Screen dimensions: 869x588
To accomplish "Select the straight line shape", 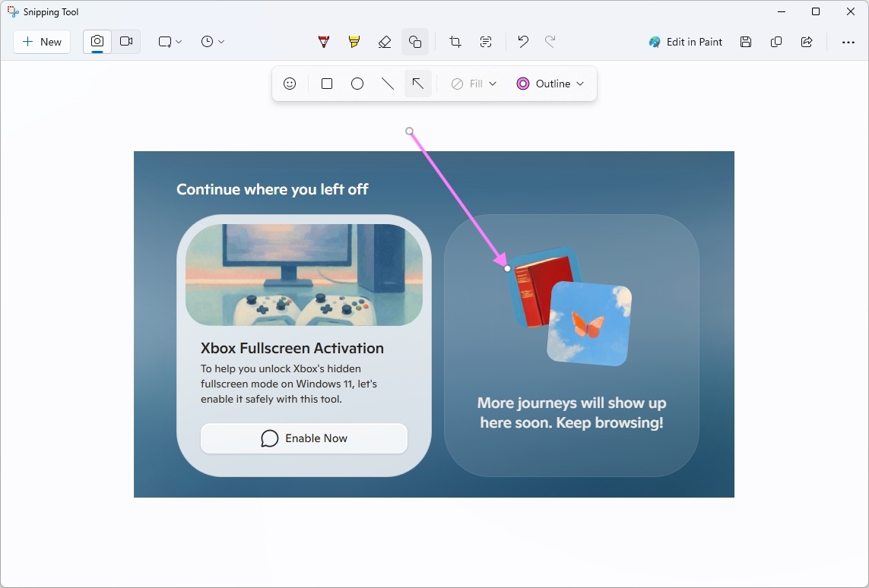I will [388, 84].
